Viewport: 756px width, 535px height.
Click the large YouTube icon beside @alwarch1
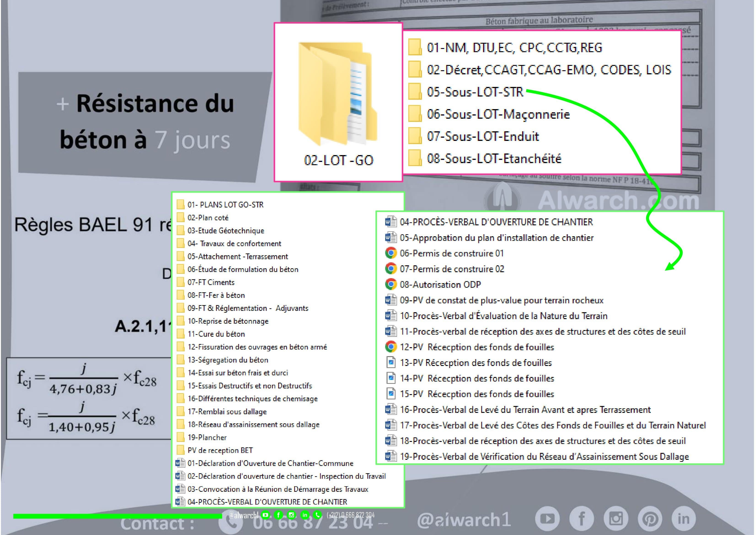[x=548, y=519]
